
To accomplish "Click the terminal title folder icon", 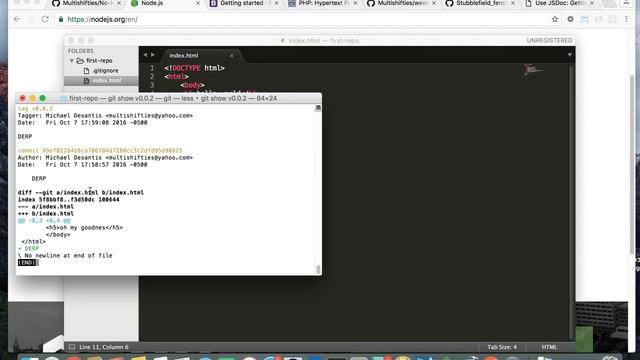I will click(63, 98).
